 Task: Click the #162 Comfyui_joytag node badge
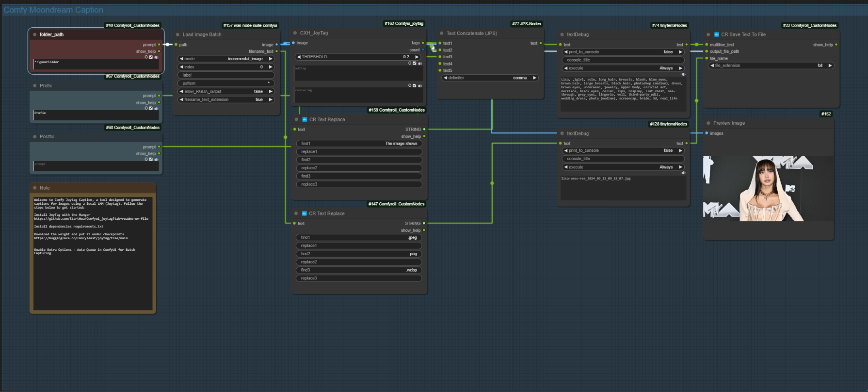coord(403,23)
